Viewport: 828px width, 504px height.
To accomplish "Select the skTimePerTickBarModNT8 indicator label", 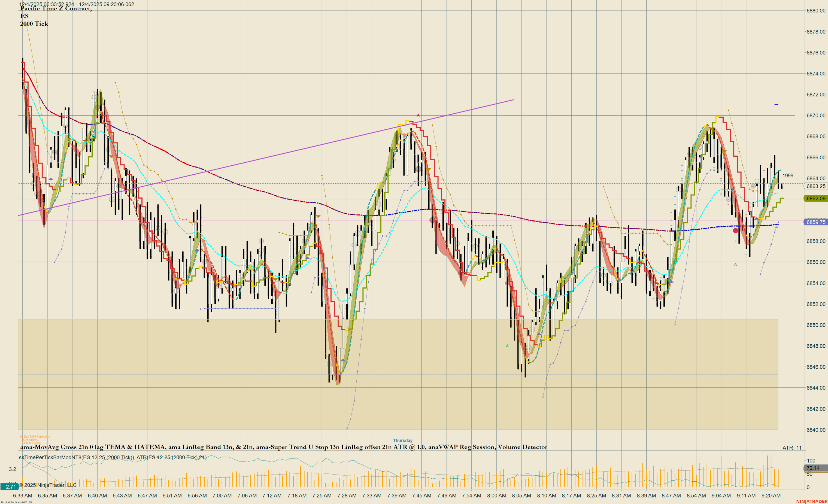I will click(113, 457).
